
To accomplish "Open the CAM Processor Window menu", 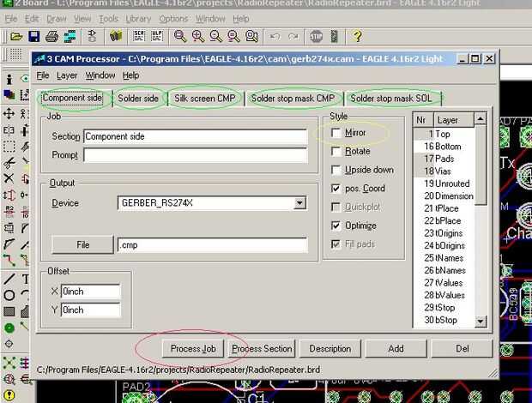I will [100, 75].
